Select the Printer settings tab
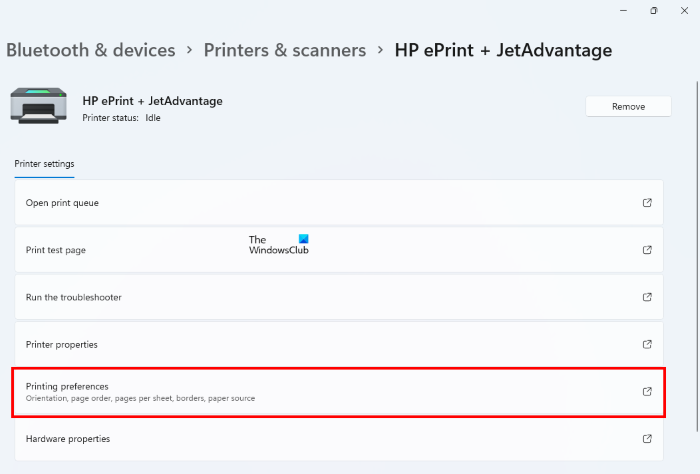Image resolution: width=700 pixels, height=474 pixels. [x=44, y=164]
